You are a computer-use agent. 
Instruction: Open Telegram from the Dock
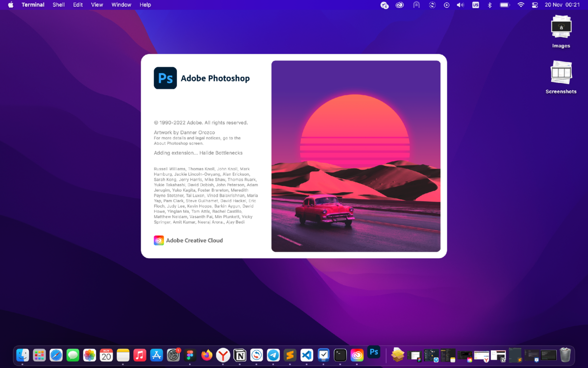pyautogui.click(x=273, y=355)
